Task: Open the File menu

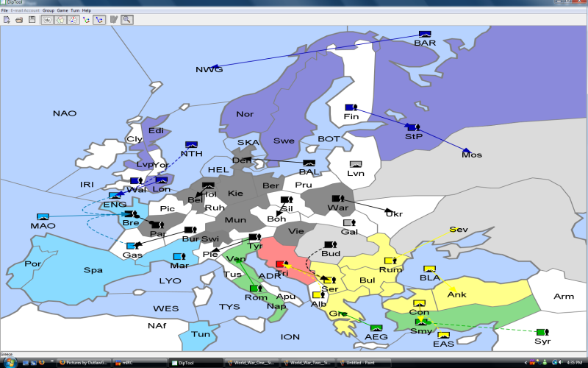Action: 4,10
